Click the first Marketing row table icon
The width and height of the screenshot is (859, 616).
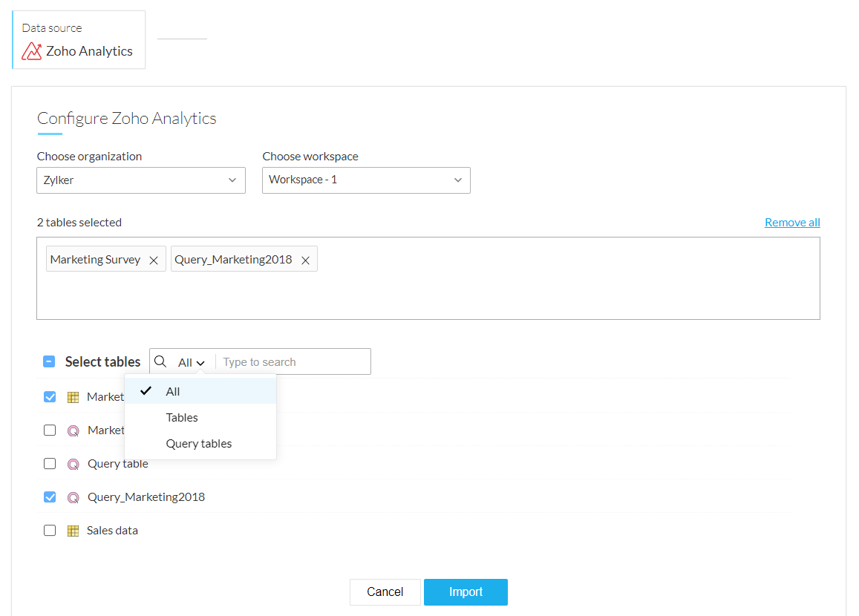point(73,397)
